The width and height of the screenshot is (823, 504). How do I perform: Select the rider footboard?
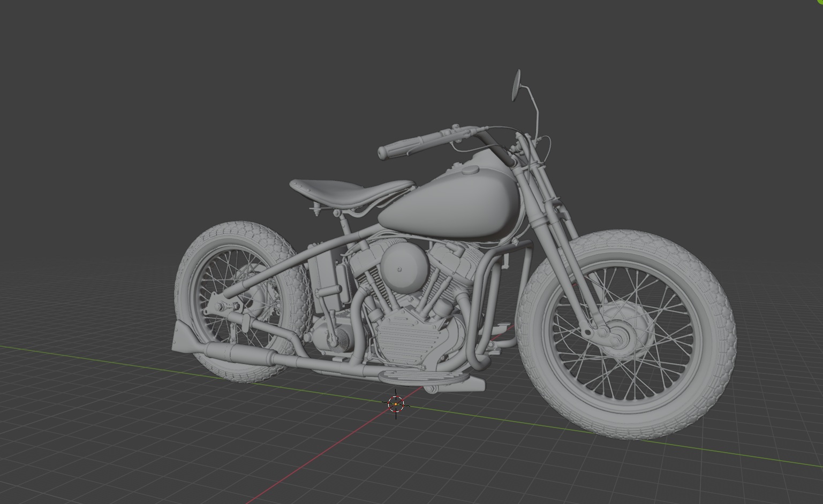click(423, 377)
